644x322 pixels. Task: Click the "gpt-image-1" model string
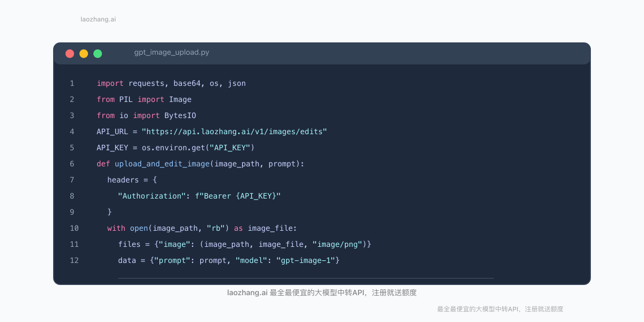305,260
